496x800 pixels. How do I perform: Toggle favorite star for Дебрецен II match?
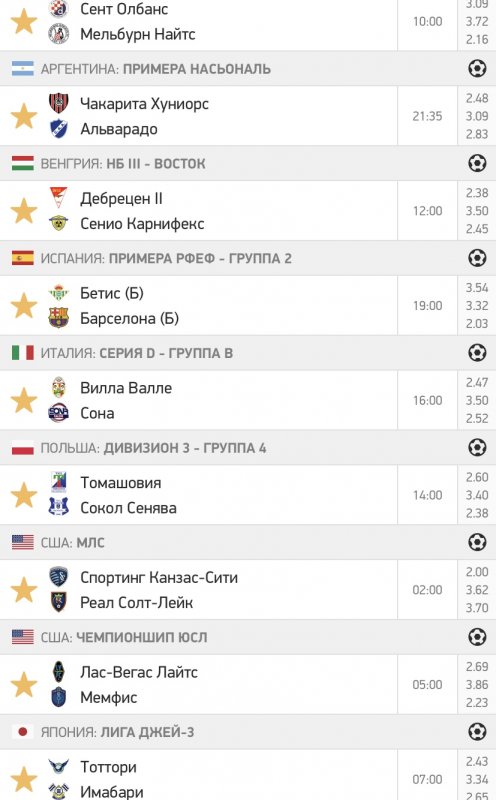(x=24, y=211)
